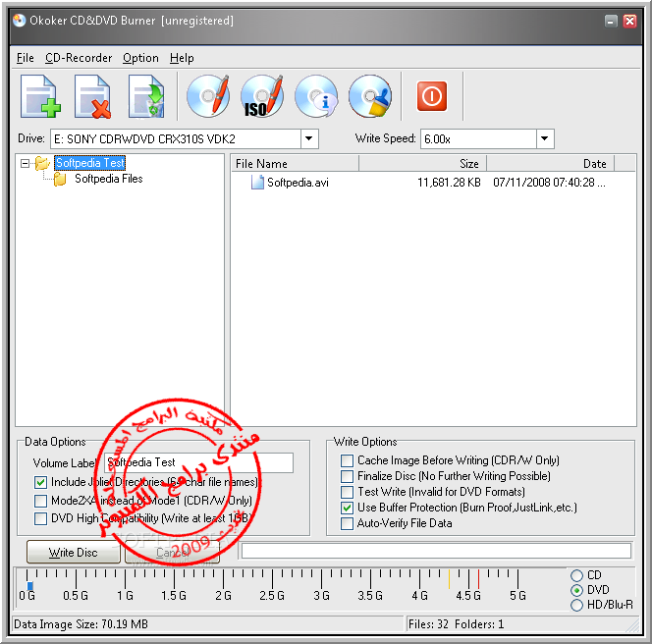Select the Softpedia Test tree item
This screenshot has height=644, width=652.
(89, 163)
